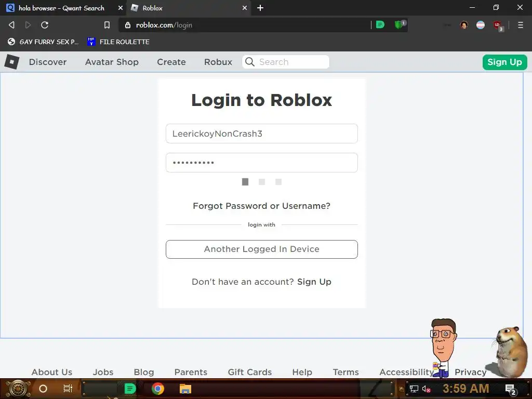532x399 pixels.
Task: Open Task View on taskbar
Action: click(x=68, y=389)
